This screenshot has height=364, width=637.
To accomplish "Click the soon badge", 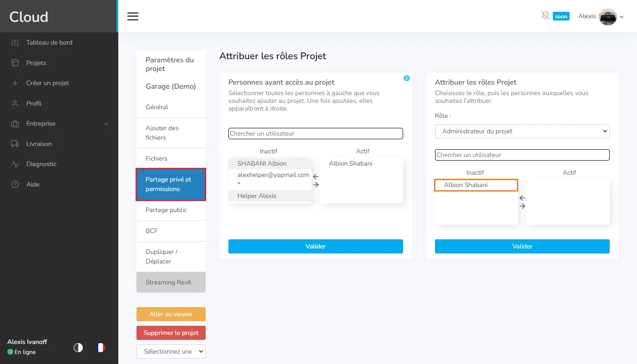I will coord(561,16).
